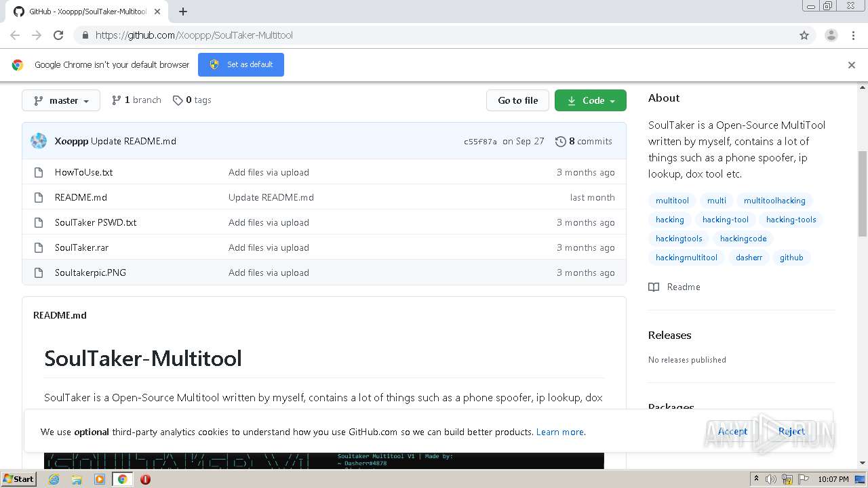Select the hackingcode topic tag
Viewport: 868px width, 488px height.
point(743,239)
